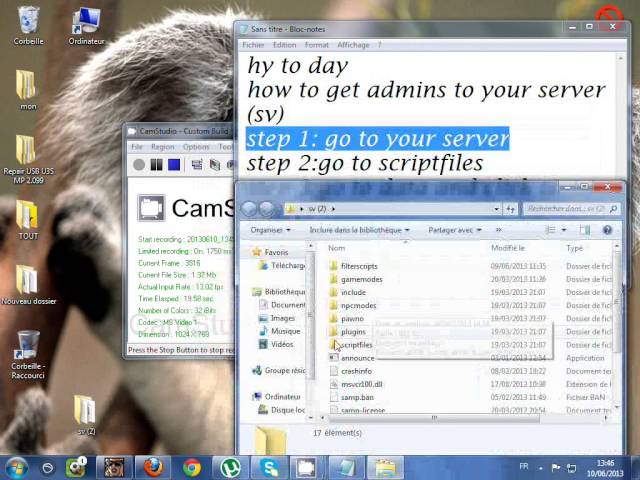Image resolution: width=640 pixels, height=480 pixels.
Task: Open uTorrent from the taskbar
Action: pyautogui.click(x=230, y=468)
